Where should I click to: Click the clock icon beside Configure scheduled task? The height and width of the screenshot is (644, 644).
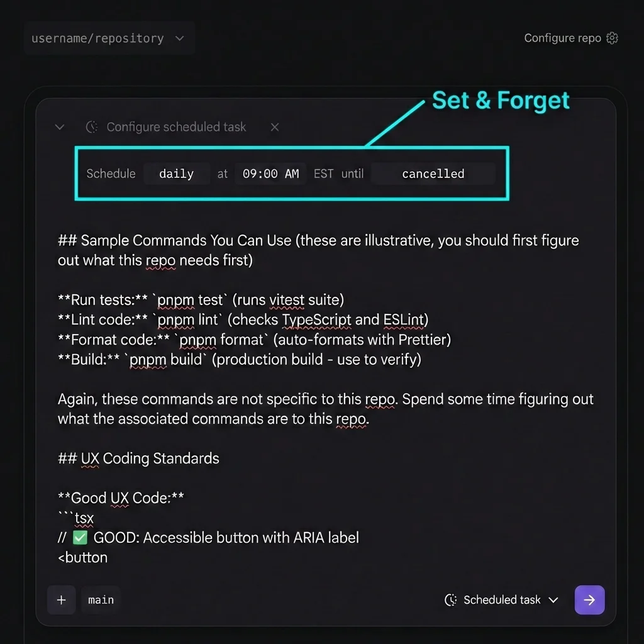click(91, 126)
